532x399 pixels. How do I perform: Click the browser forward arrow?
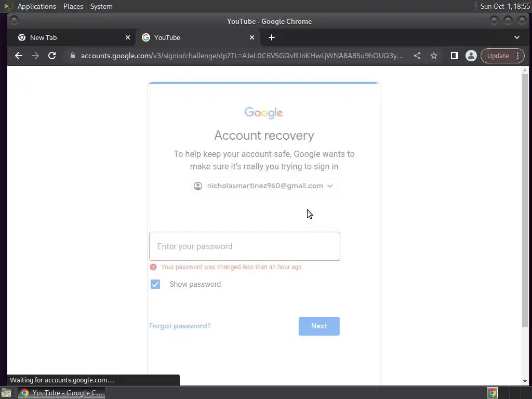coord(35,56)
